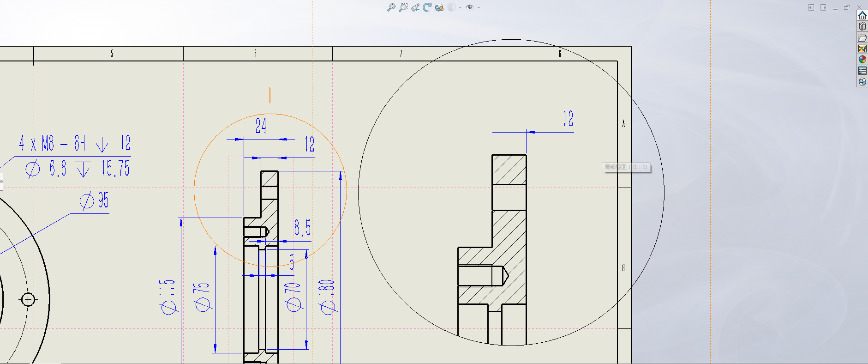Open the Display Style dropdown arrow

(460, 8)
